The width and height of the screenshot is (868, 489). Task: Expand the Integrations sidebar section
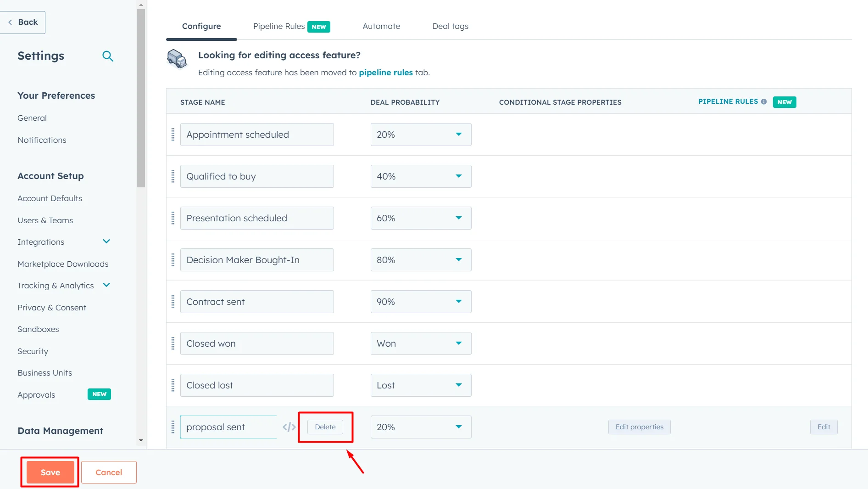pyautogui.click(x=106, y=242)
